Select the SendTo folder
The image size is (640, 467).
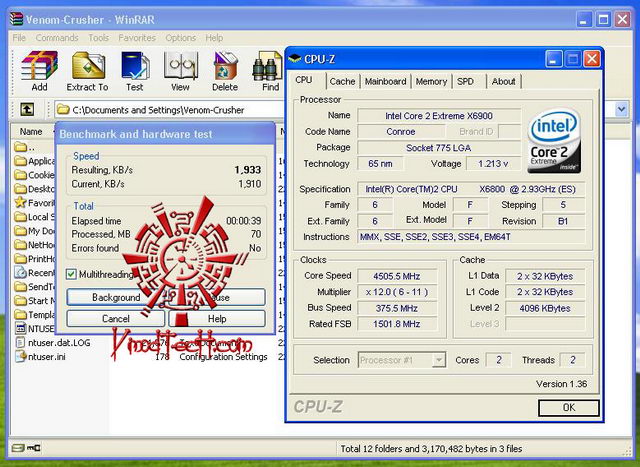(35, 287)
